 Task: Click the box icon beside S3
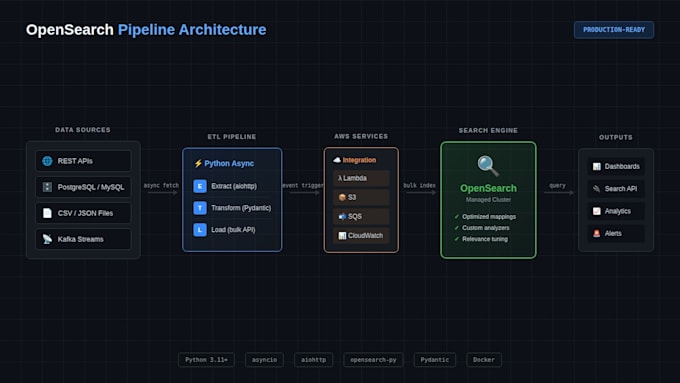click(x=342, y=197)
